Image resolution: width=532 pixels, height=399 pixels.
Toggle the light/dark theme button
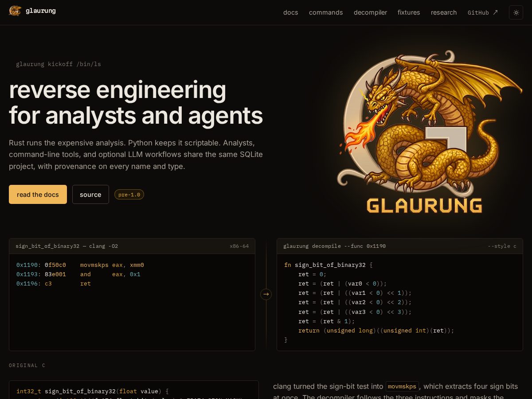516,12
